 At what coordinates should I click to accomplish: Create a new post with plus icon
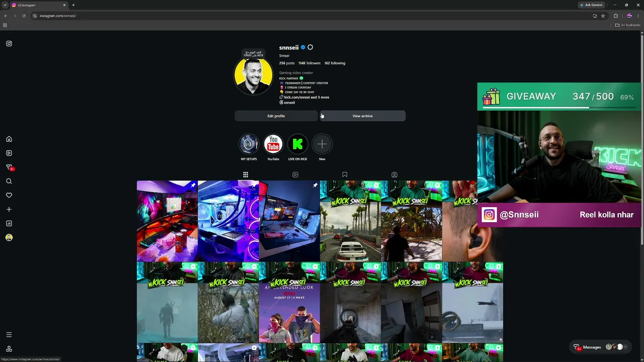pyautogui.click(x=9, y=210)
